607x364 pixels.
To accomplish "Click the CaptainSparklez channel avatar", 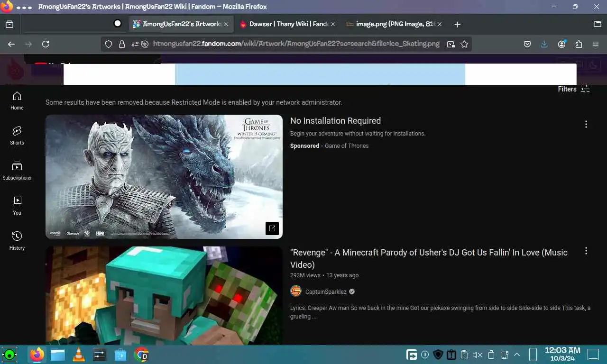I will [296, 291].
